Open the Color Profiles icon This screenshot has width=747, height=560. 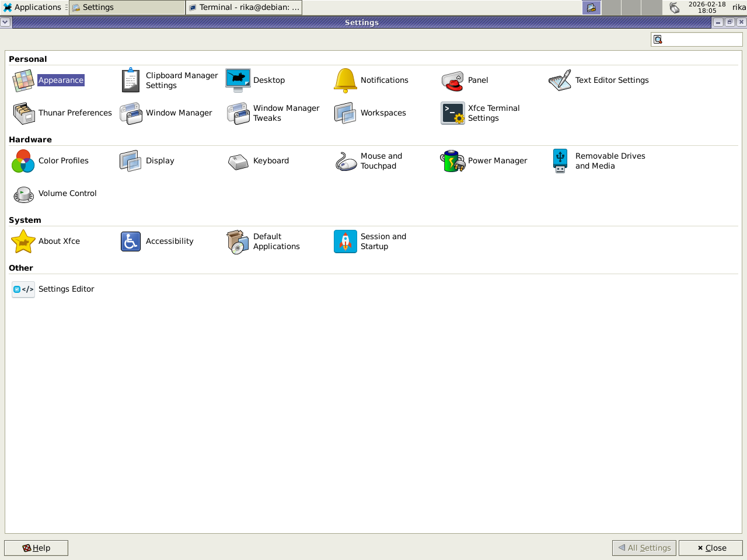[x=23, y=161]
